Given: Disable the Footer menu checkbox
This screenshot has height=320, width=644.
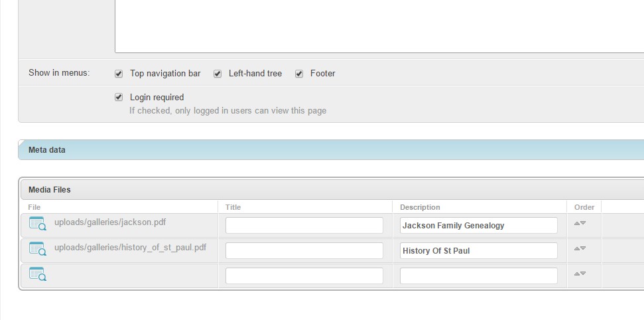Looking at the screenshot, I should 299,74.
